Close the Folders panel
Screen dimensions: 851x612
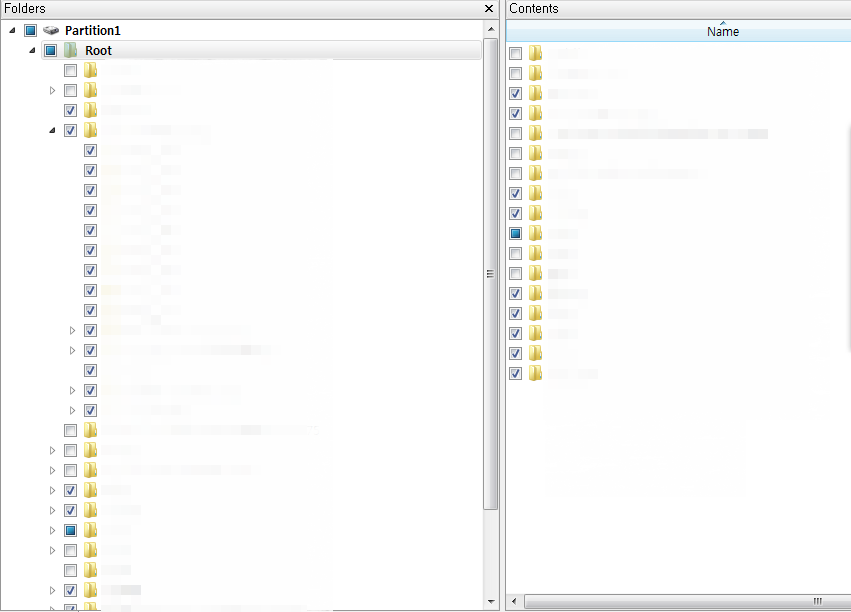coord(489,9)
